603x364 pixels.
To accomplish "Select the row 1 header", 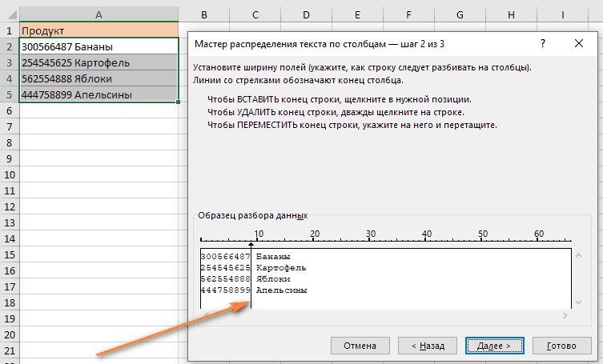I will tap(9, 30).
